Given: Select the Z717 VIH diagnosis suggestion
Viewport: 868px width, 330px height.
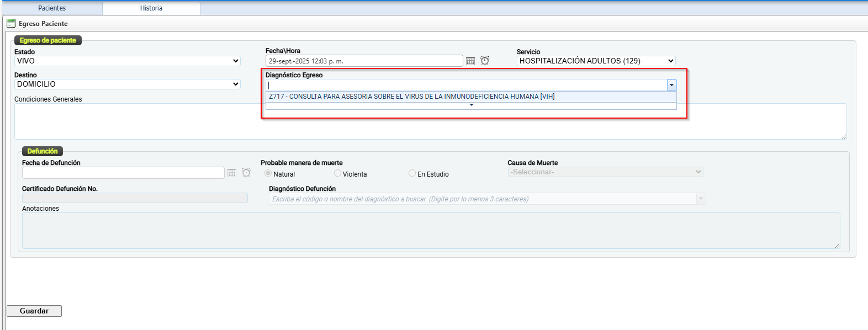Looking at the screenshot, I should pyautogui.click(x=411, y=97).
